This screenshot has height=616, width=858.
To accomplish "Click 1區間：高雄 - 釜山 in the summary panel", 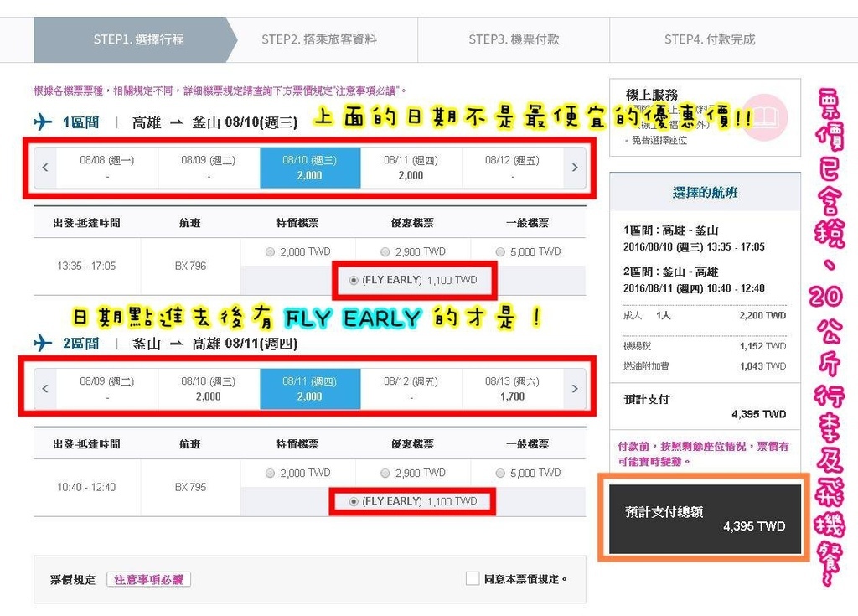I will pos(671,230).
